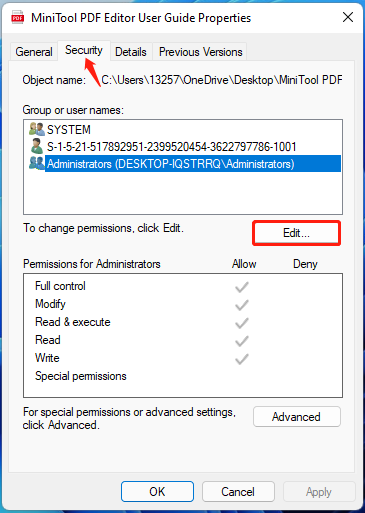Viewport: 365px width, 513px height.
Task: Close the Properties dialog
Action: [x=348, y=17]
